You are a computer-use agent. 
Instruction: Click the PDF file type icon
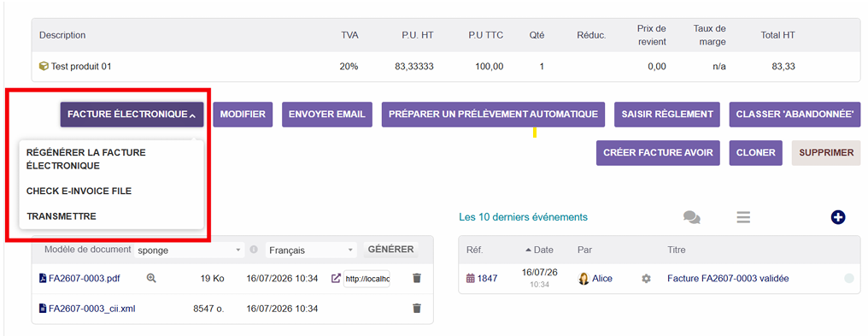click(43, 279)
